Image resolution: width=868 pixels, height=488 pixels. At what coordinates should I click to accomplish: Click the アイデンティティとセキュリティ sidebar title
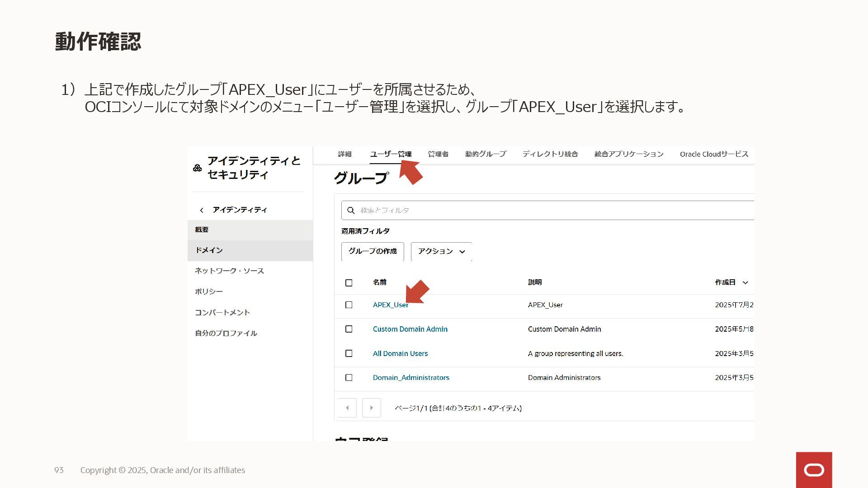pyautogui.click(x=254, y=168)
